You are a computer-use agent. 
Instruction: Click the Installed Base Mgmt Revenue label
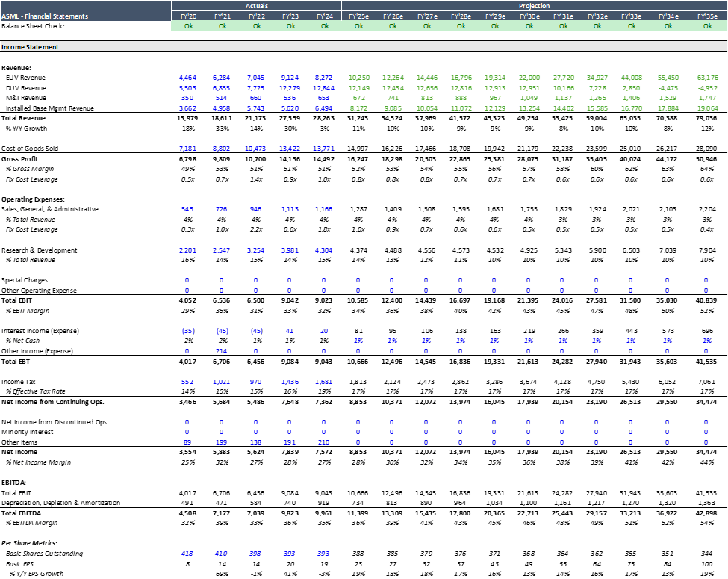coord(49,108)
